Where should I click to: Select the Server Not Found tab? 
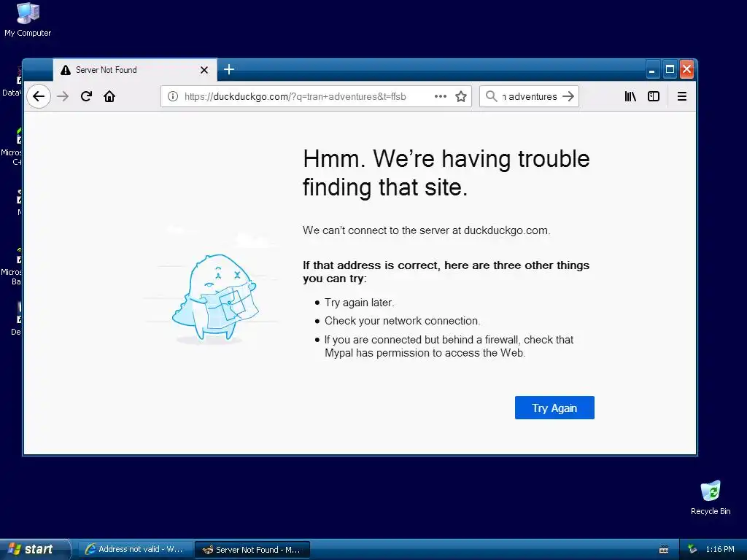[x=135, y=70]
